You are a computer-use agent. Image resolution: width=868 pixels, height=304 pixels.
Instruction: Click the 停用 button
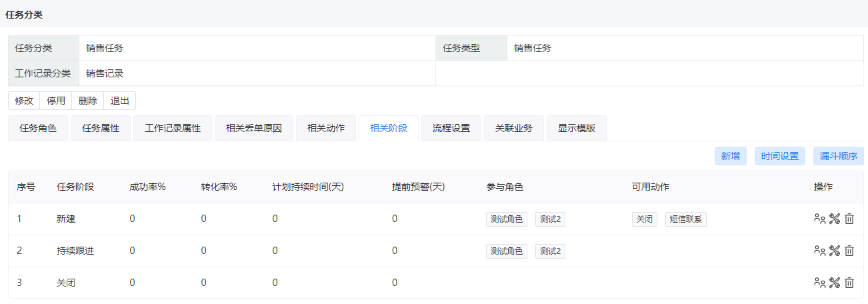point(56,101)
